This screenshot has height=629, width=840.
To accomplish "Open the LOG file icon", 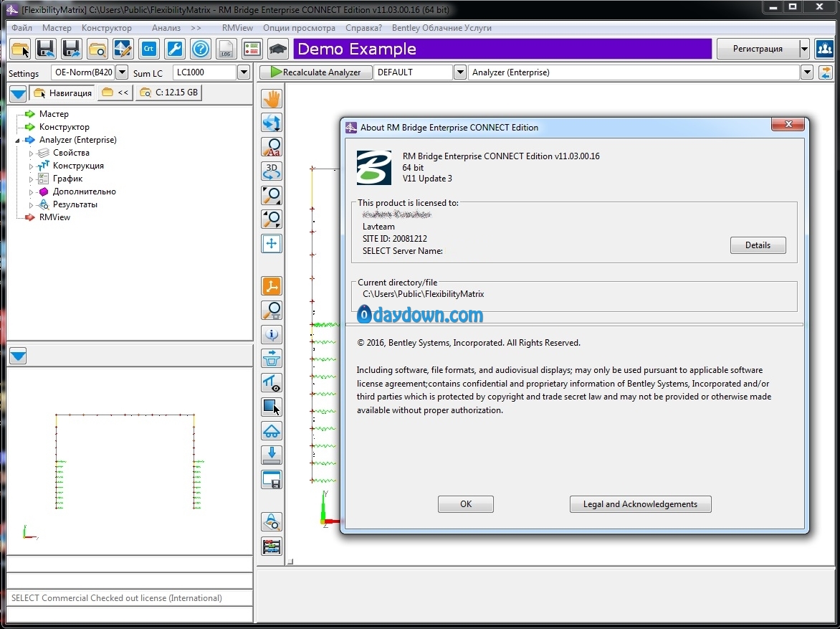I will [226, 49].
